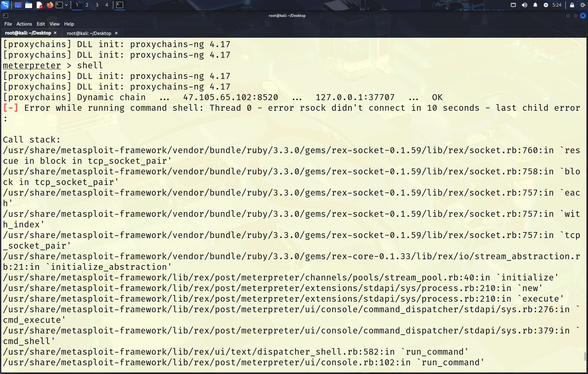Open the network connection tray icon
This screenshot has height=374, width=588.
click(x=513, y=5)
